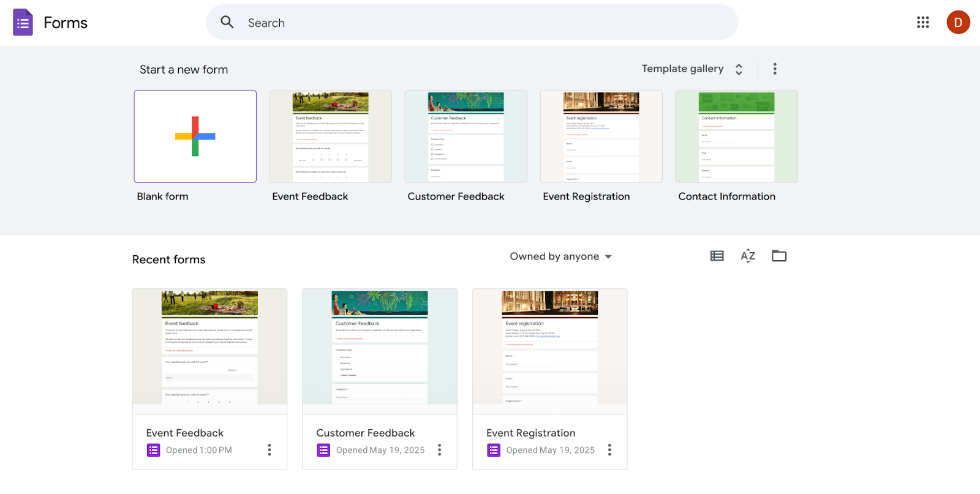Viewport: 980px width, 494px height.
Task: Open more options for Event Feedback form
Action: 269,450
